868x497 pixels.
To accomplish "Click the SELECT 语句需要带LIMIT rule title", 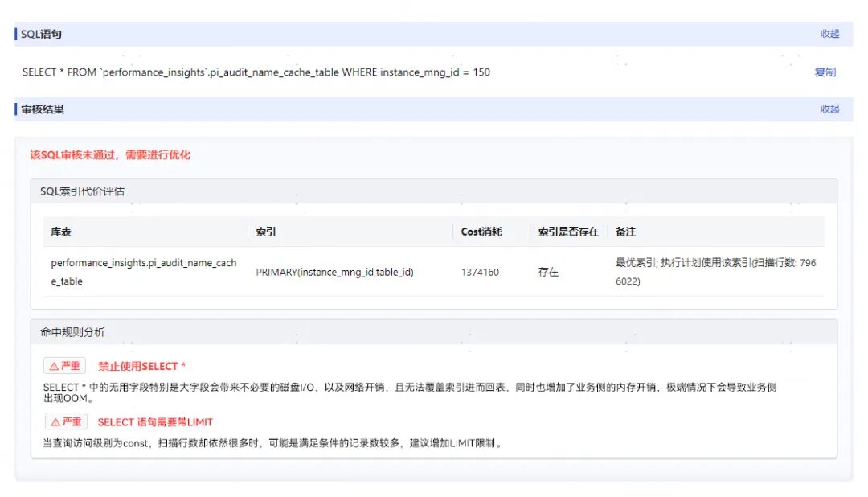I will (x=155, y=422).
